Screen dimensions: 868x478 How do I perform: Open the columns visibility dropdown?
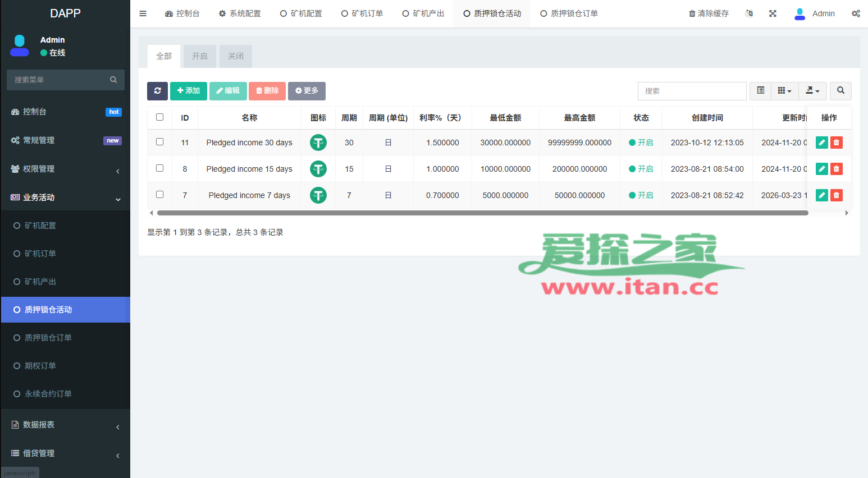coord(784,91)
